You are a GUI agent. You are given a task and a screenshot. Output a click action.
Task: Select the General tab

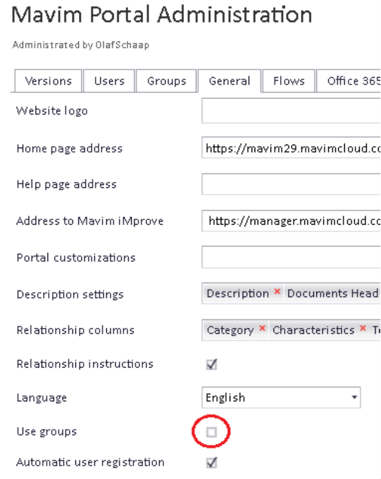(229, 81)
